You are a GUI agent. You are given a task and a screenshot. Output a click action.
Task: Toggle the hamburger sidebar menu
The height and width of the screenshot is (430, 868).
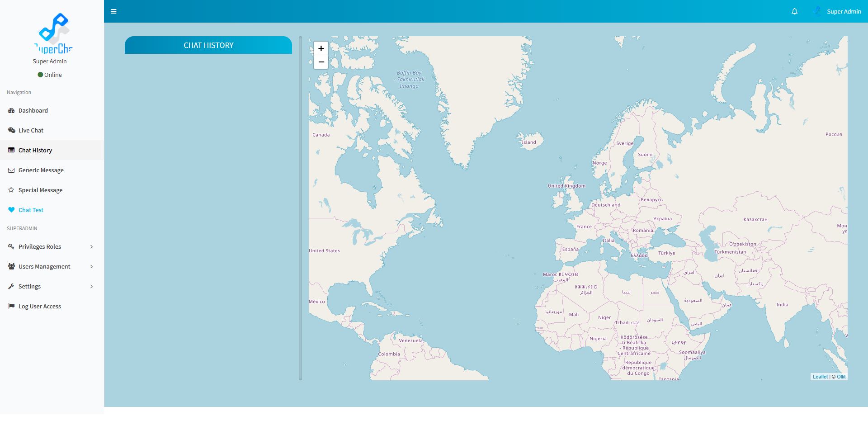113,11
